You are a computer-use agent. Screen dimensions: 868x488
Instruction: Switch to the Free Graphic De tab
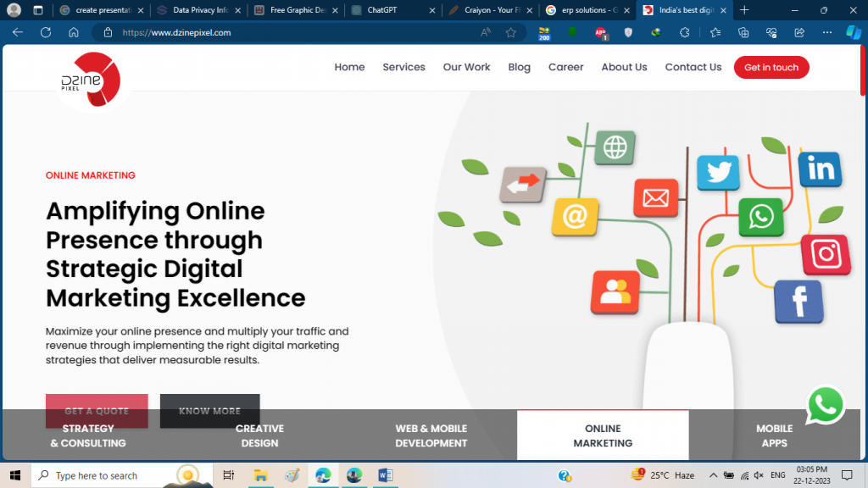pos(296,10)
